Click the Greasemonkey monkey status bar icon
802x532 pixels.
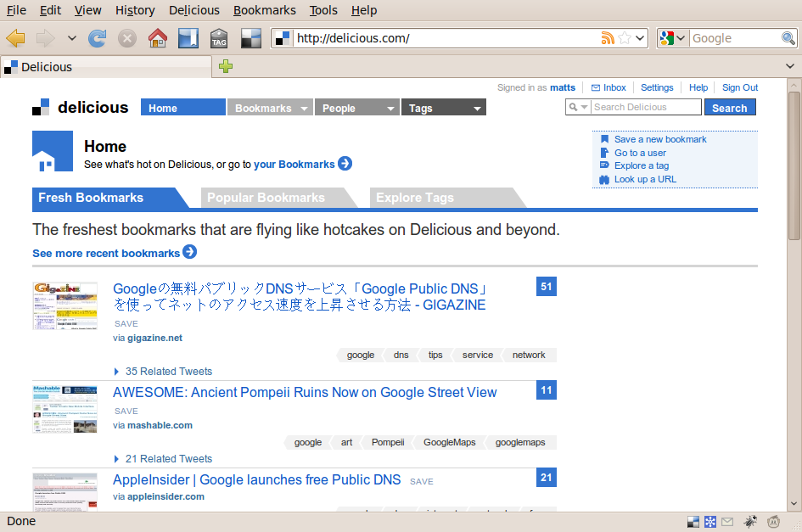[x=774, y=522]
